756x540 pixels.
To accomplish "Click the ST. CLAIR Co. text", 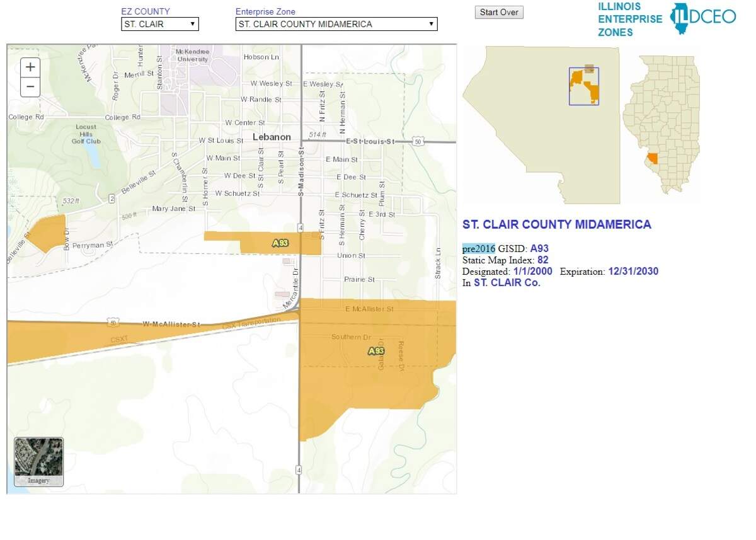I will tap(507, 282).
